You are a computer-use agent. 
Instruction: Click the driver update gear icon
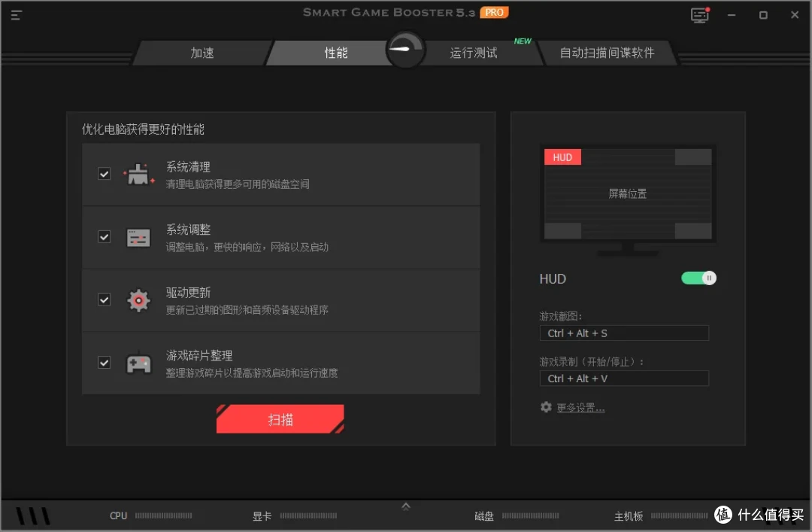(x=138, y=300)
